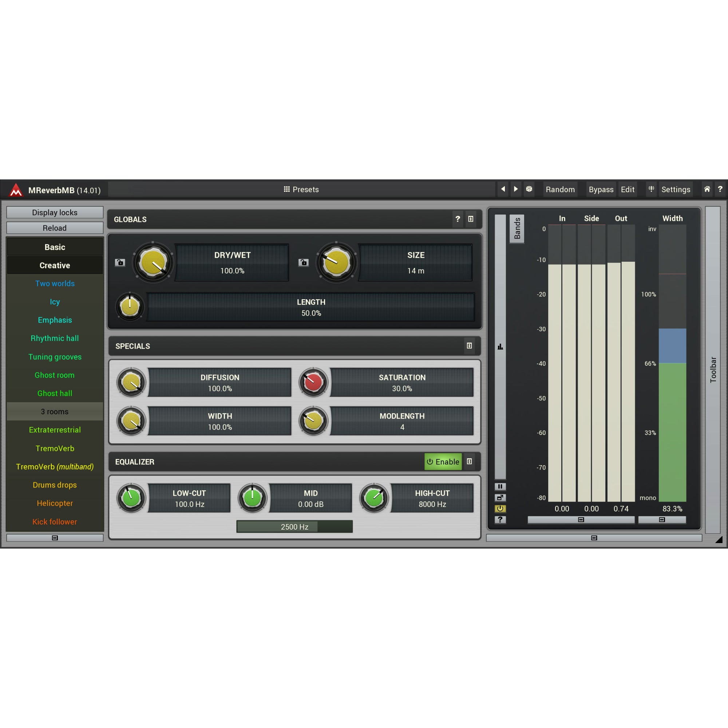Screen dimensions: 728x728
Task: Collapse the preset list panel handle
Action: coord(55,538)
